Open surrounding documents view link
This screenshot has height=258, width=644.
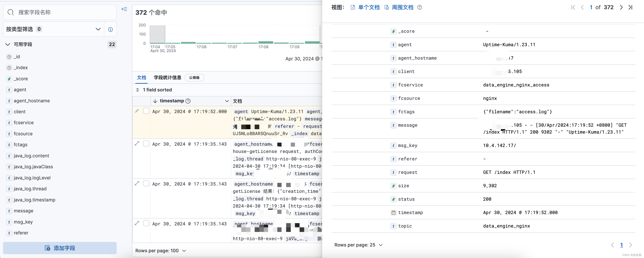click(399, 7)
